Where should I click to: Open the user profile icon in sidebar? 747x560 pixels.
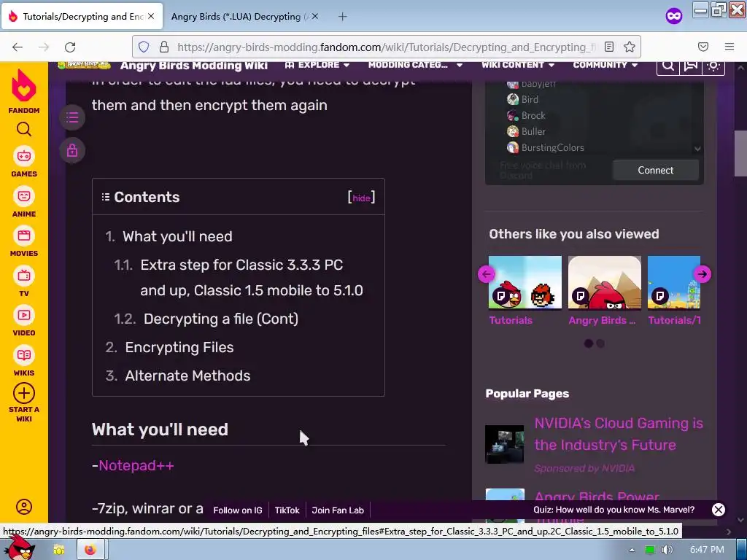(24, 507)
